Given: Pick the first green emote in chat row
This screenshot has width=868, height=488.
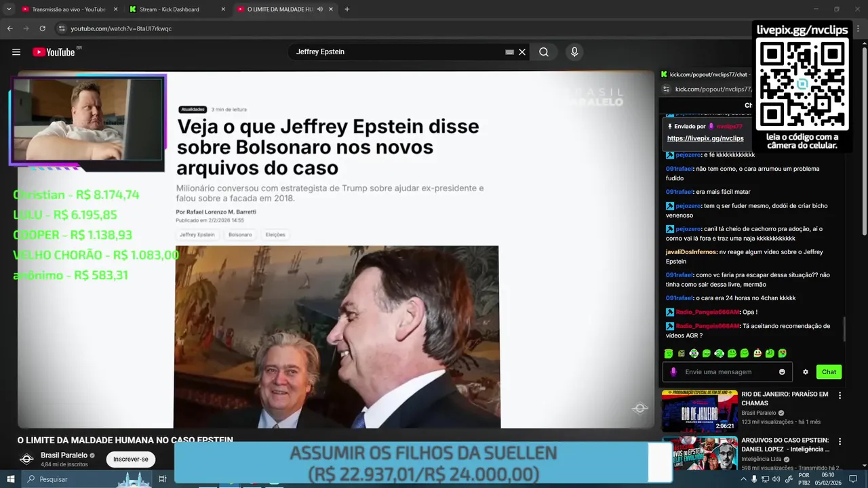Looking at the screenshot, I should point(669,353).
